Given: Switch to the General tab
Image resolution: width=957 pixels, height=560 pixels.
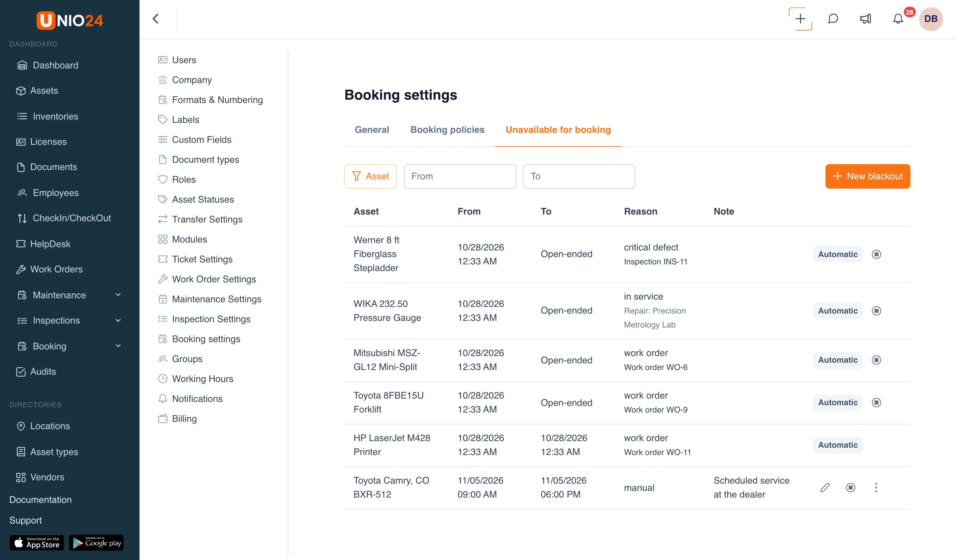Looking at the screenshot, I should [372, 130].
